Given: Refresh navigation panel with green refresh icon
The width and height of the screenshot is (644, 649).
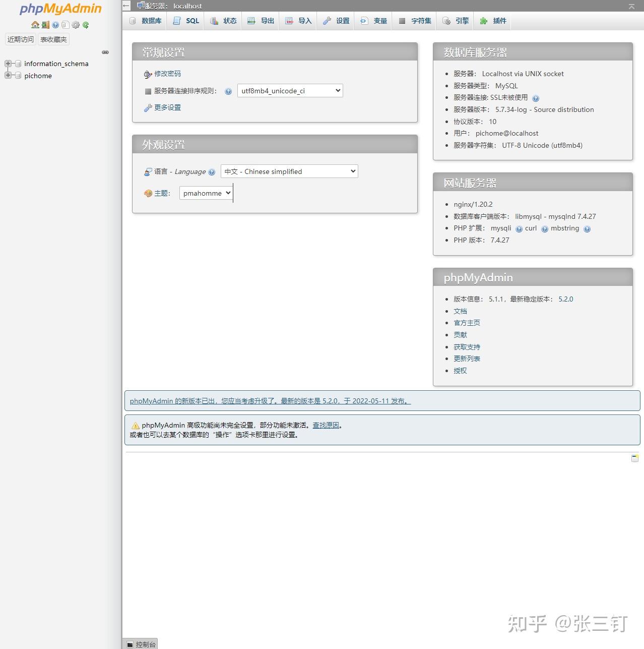Looking at the screenshot, I should pos(86,25).
